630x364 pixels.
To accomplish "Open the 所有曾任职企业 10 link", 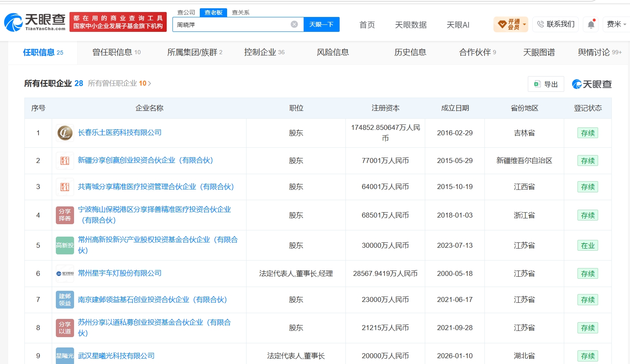I will 120,83.
